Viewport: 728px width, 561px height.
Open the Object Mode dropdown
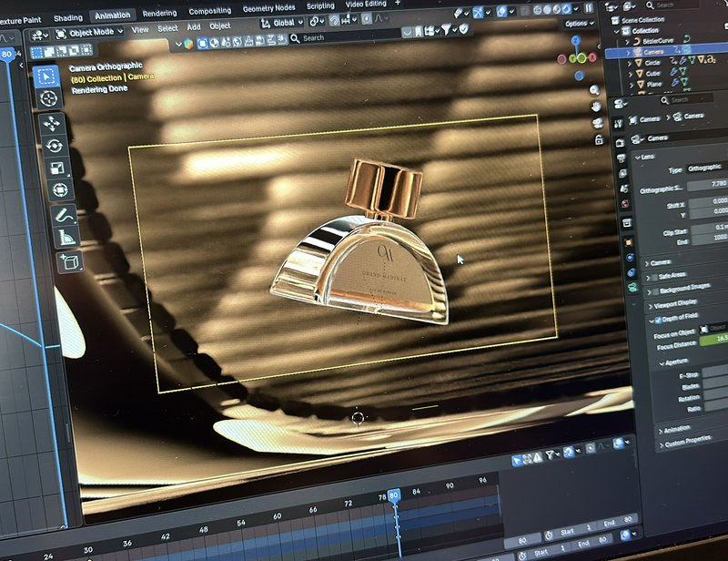89,33
